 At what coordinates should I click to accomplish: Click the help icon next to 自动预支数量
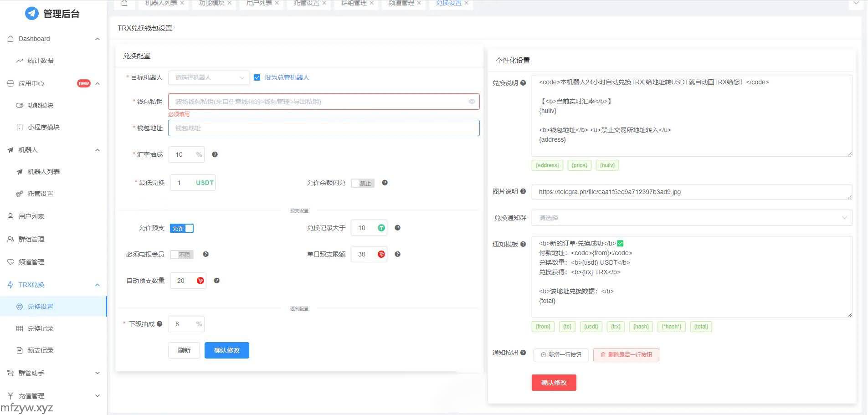click(x=216, y=281)
